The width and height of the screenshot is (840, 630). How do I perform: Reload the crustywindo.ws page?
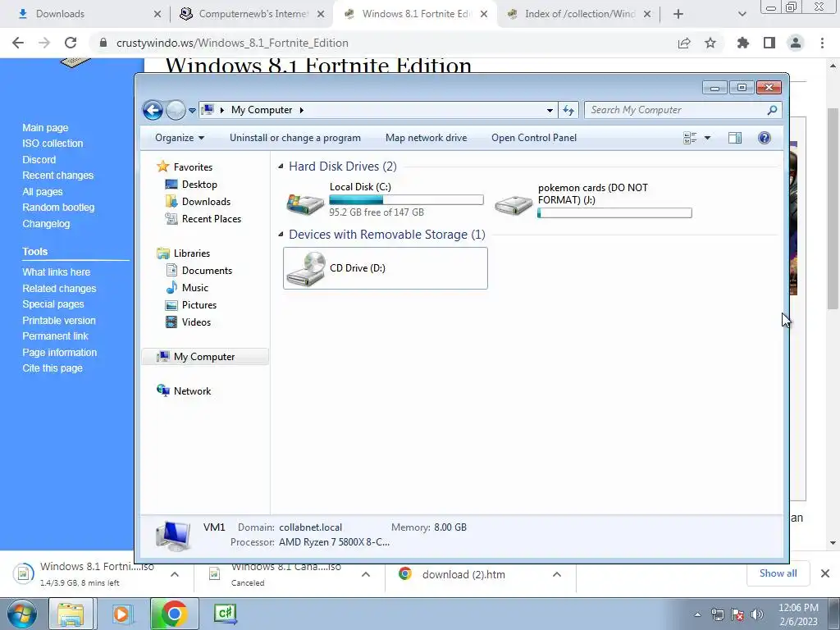71,43
